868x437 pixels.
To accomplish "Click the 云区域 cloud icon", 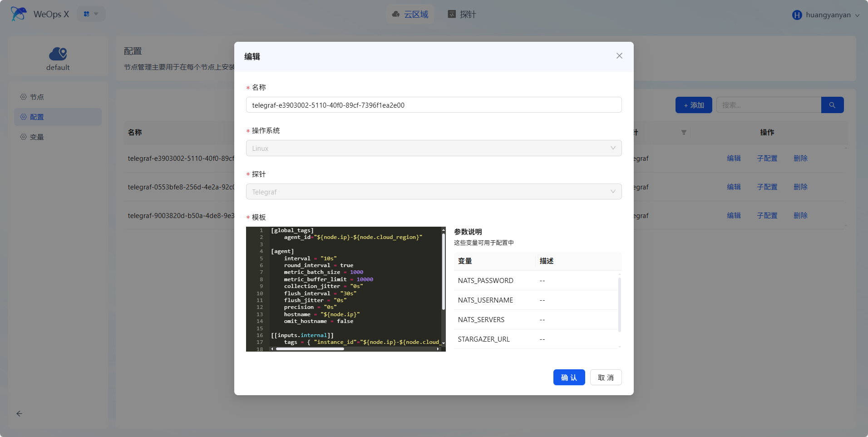I will pyautogui.click(x=396, y=15).
